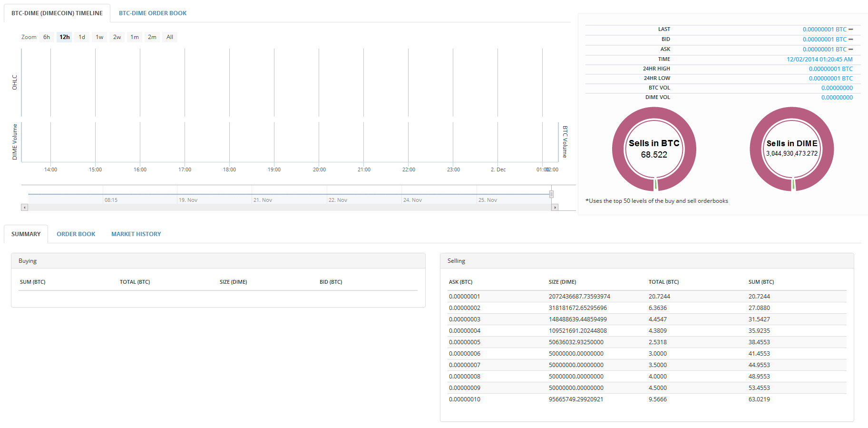868x428 pixels.
Task: Click the DIME VOL value 0.00000000
Action: (x=837, y=98)
